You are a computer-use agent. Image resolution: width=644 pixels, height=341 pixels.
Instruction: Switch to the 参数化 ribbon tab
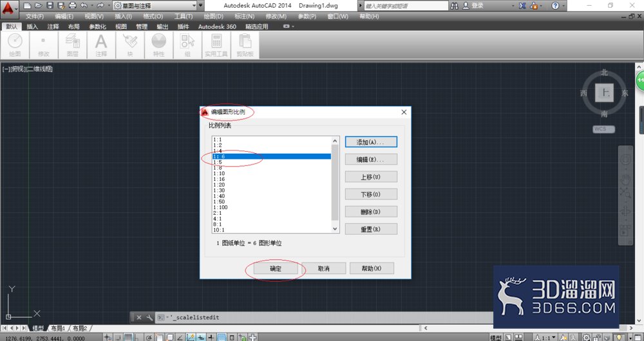pos(98,26)
